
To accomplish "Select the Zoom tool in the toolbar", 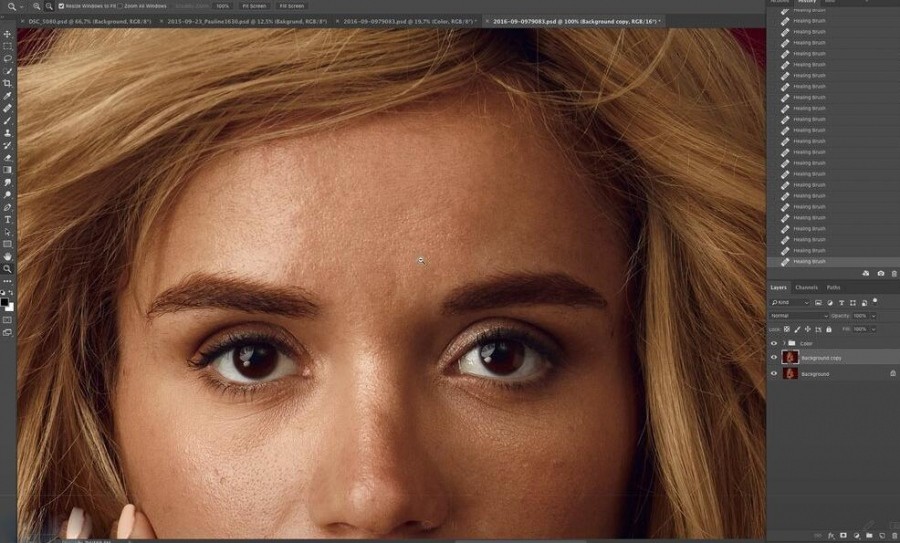I will [x=7, y=269].
